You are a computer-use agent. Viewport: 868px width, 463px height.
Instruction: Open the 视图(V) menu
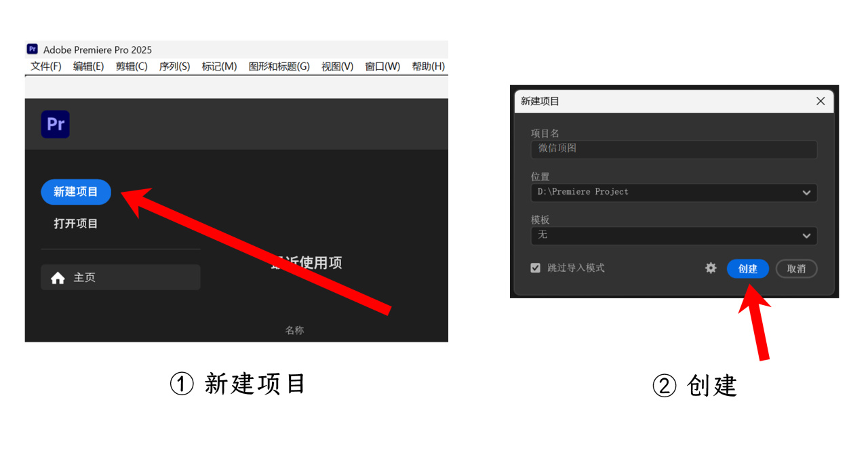[337, 66]
